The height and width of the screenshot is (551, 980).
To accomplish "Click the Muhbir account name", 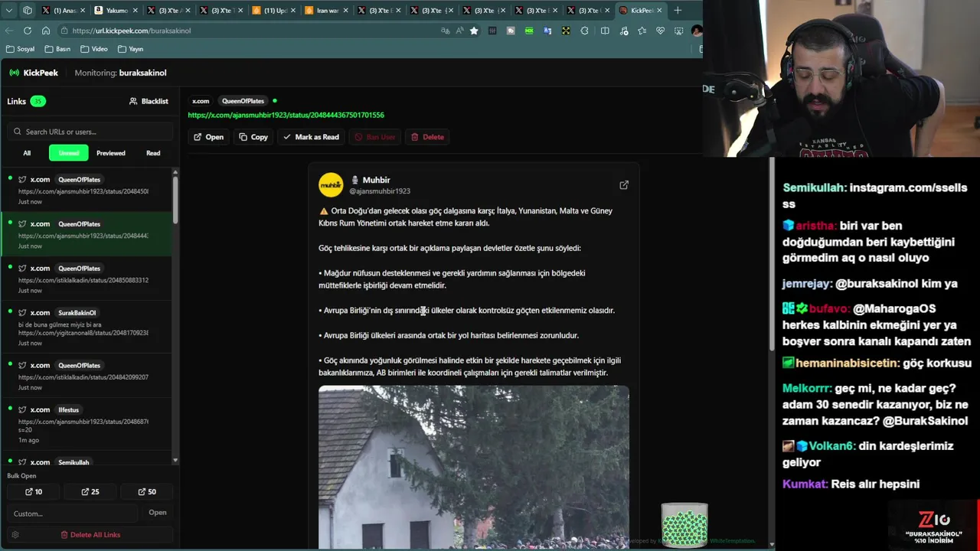I will pos(376,180).
